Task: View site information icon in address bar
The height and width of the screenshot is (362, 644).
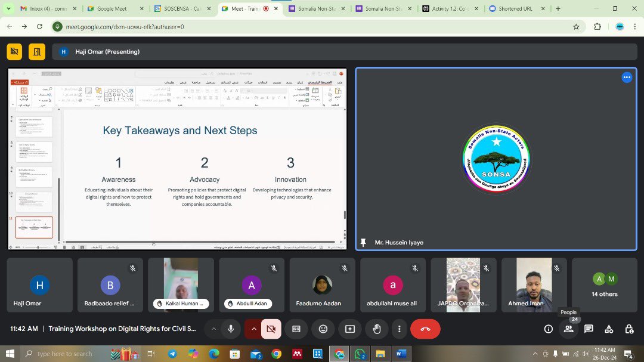Action: (57, 27)
